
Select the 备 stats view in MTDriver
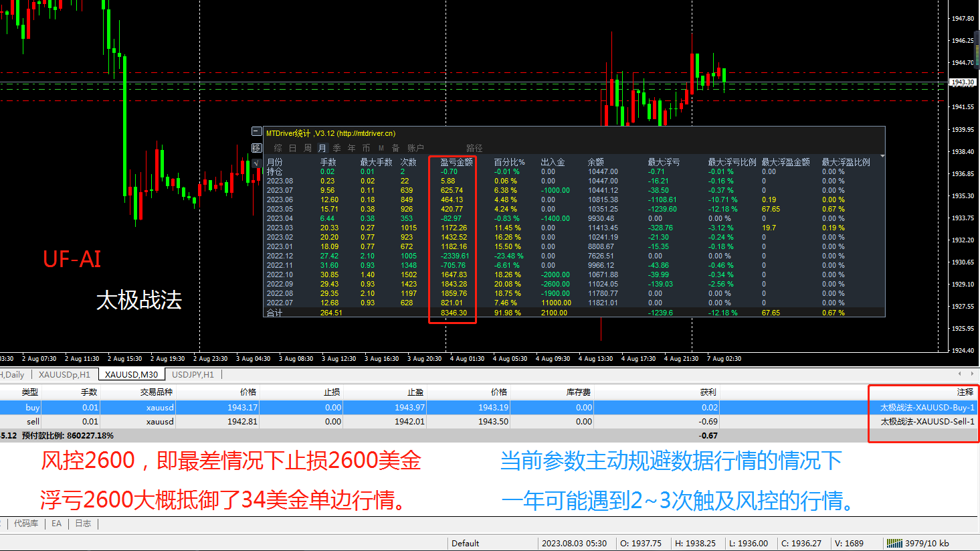pos(395,148)
